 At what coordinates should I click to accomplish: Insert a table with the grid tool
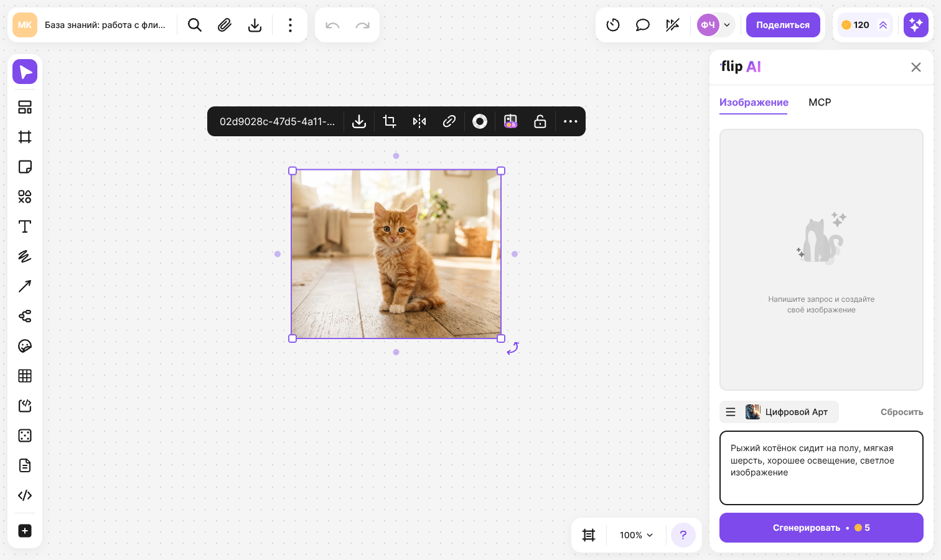[25, 376]
